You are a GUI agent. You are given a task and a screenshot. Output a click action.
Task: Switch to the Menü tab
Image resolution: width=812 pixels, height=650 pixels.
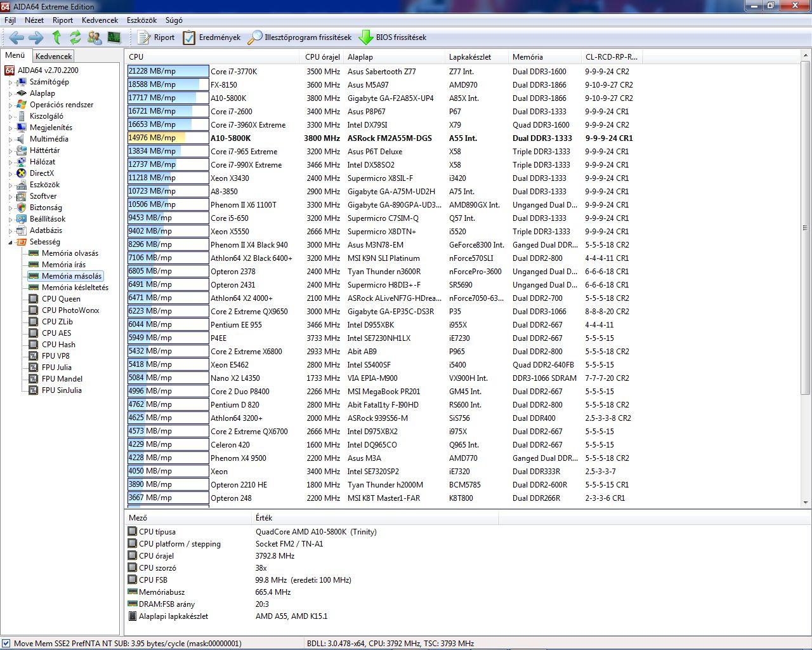(15, 55)
